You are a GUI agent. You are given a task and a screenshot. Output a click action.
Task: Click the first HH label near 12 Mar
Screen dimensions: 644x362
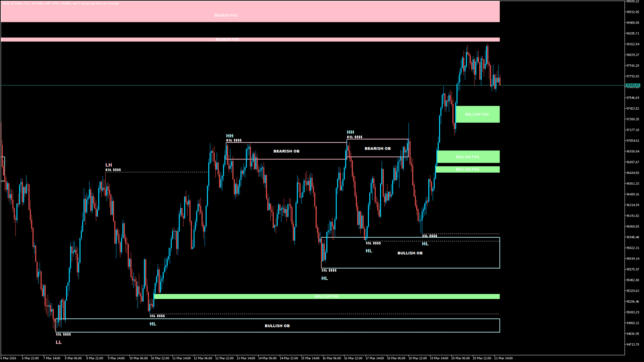[230, 136]
